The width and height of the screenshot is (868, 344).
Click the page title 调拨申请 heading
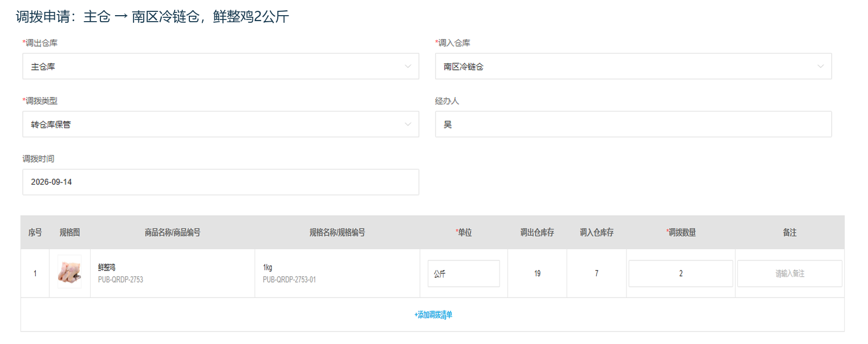[x=152, y=17]
